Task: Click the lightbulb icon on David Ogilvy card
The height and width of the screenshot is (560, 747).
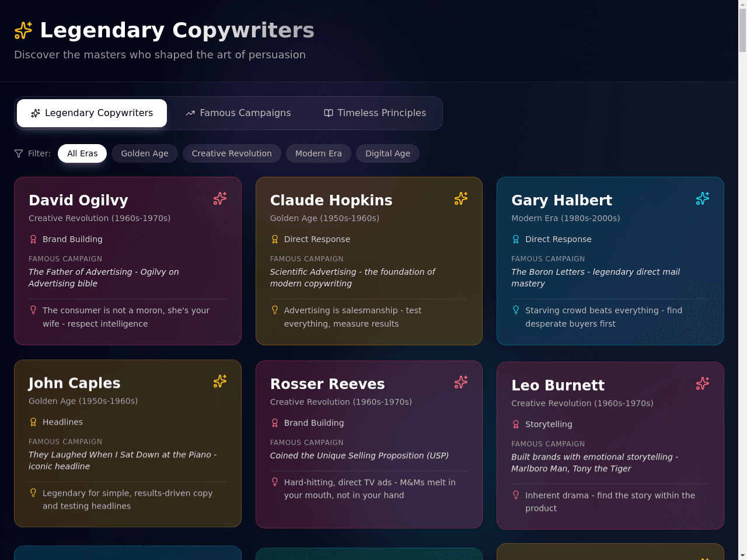Action: (33, 310)
